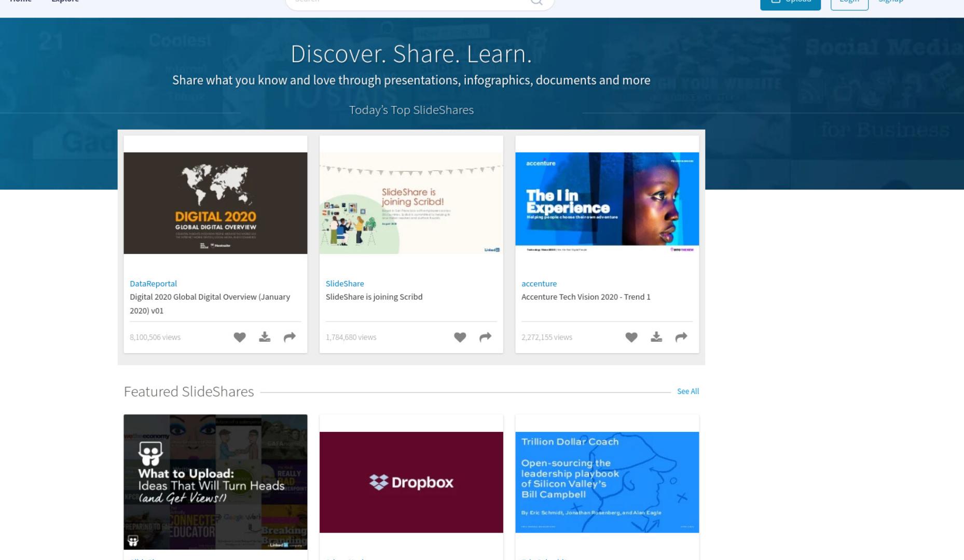Like the Accenture Tech Vision 2020 card

[x=631, y=337]
